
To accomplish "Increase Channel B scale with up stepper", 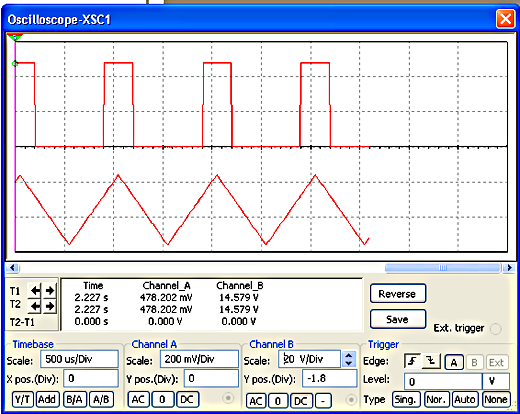I will click(x=349, y=356).
